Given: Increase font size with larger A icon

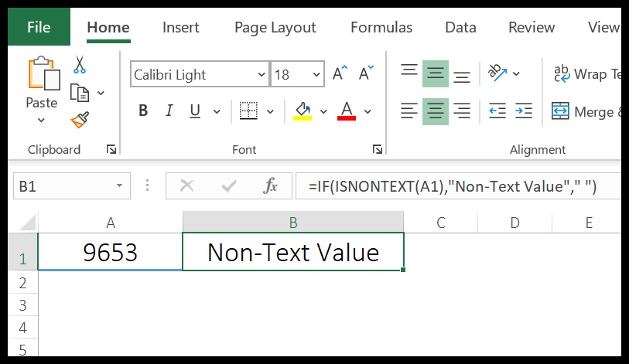Looking at the screenshot, I should tap(340, 73).
